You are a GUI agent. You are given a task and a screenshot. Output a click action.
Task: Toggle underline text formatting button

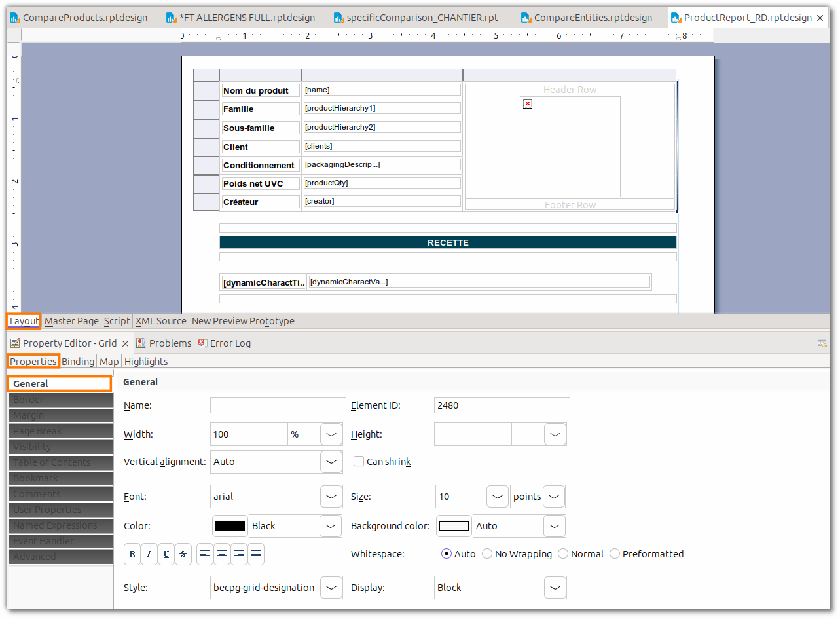[x=166, y=554]
